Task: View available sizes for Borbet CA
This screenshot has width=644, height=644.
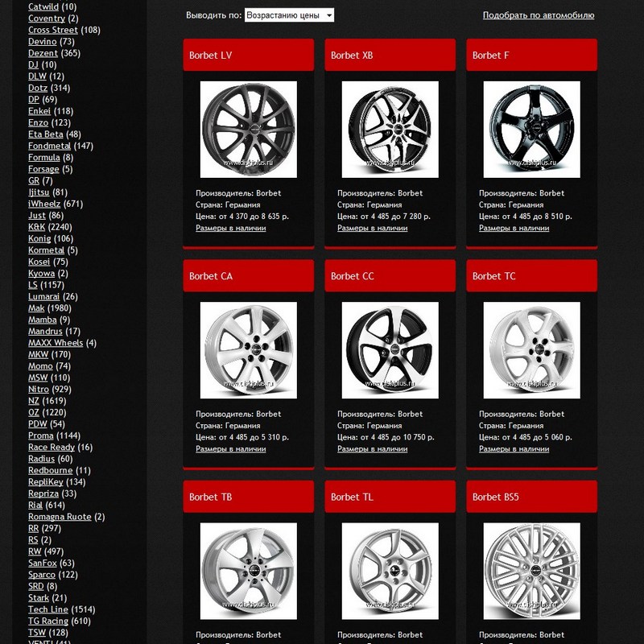Action: [231, 449]
